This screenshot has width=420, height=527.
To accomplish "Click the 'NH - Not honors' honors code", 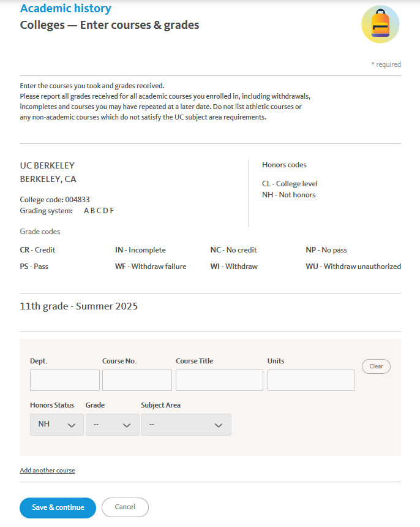I will [x=289, y=195].
